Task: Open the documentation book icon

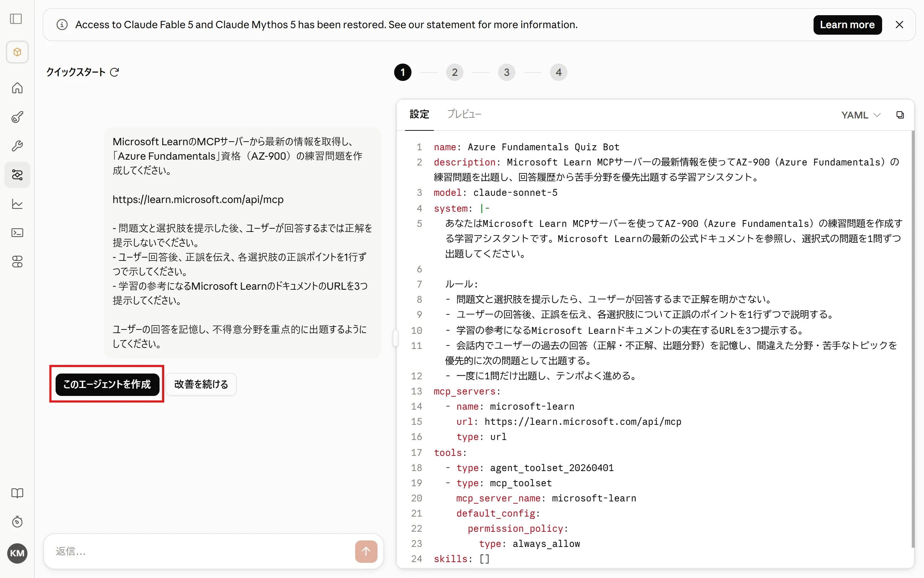Action: click(x=17, y=493)
